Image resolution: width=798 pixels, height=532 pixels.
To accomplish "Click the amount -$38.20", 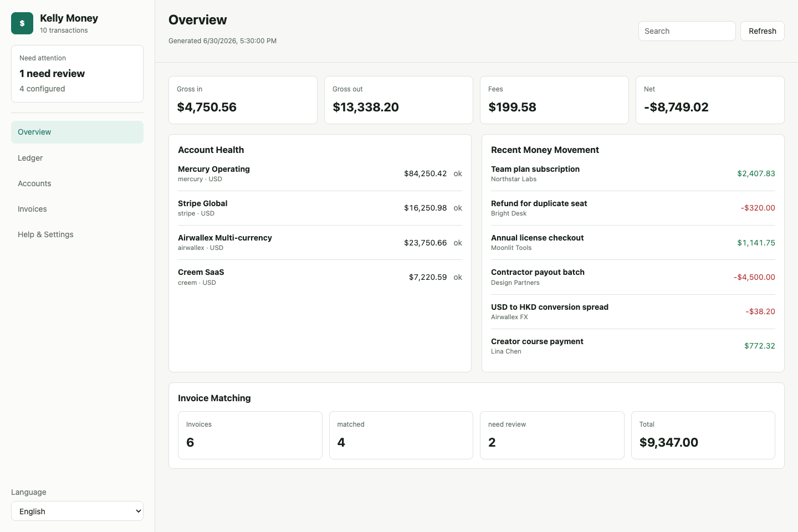I will point(760,311).
